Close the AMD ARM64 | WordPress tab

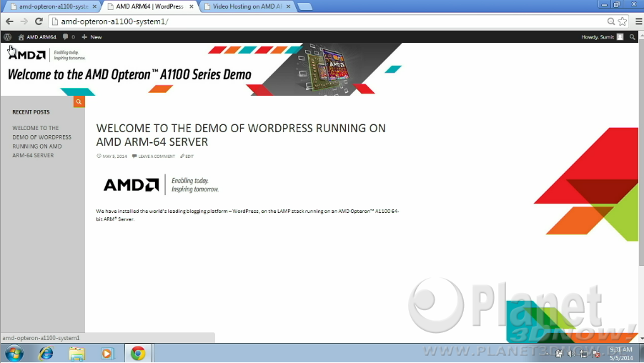tap(191, 6)
